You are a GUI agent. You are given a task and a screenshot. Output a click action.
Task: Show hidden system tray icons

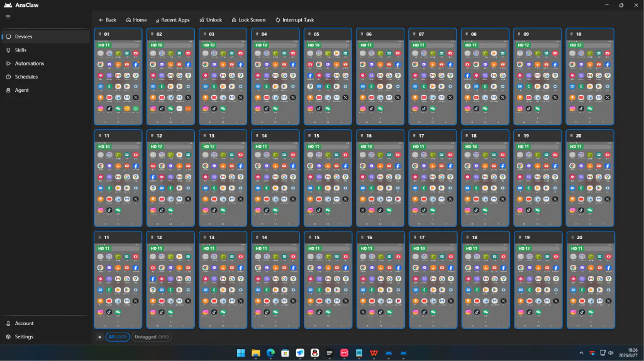[x=581, y=353]
